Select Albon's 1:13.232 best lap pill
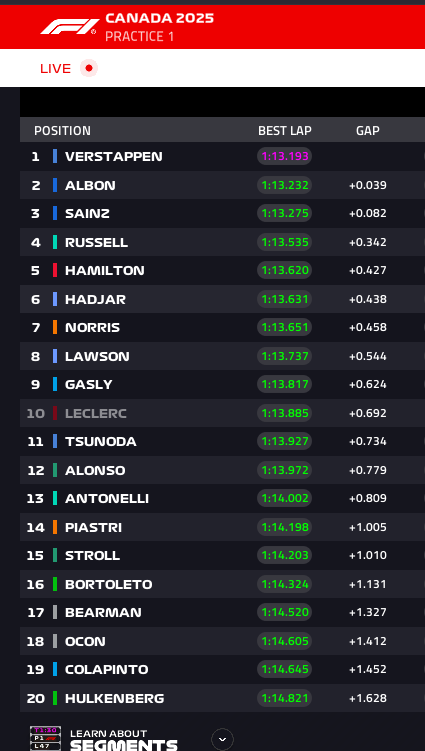 [x=285, y=185]
